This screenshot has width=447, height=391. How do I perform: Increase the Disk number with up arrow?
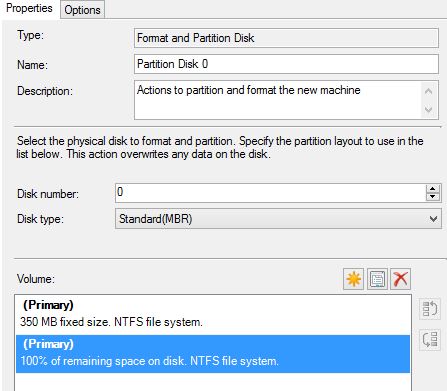click(x=432, y=189)
